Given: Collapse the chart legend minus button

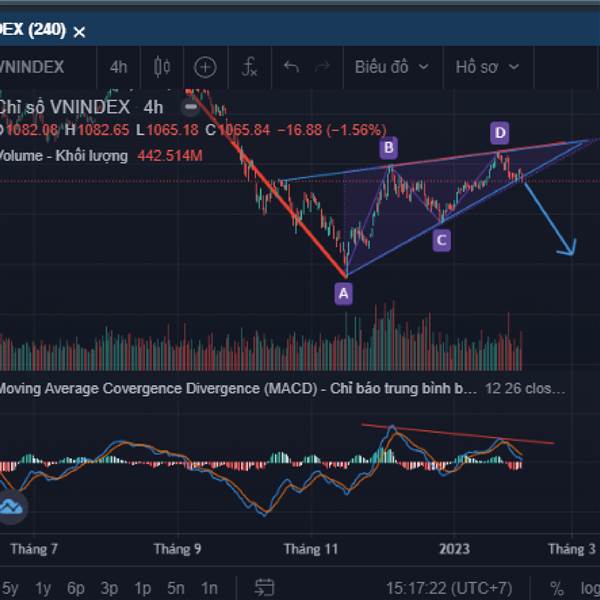Looking at the screenshot, I should pyautogui.click(x=190, y=106).
